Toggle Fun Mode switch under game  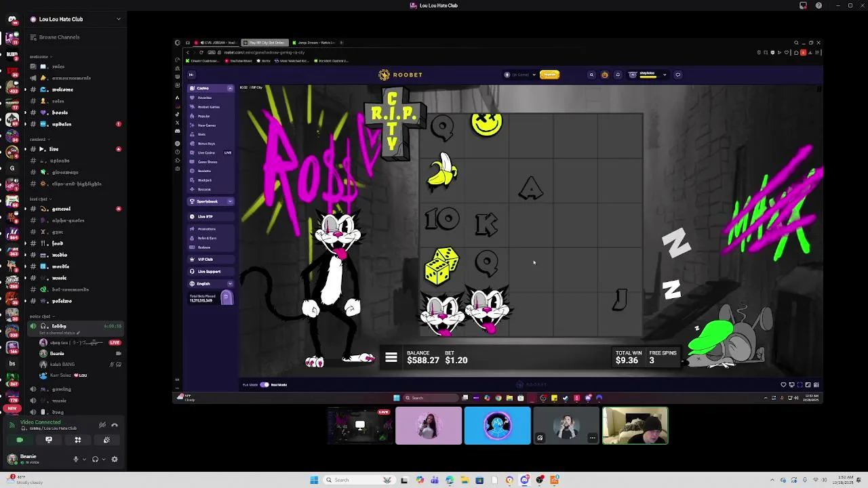pos(264,384)
